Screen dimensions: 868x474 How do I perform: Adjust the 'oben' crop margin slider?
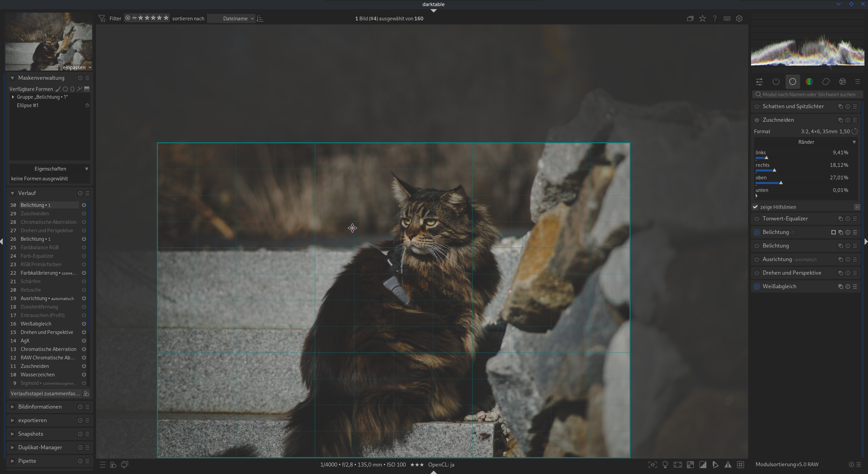tap(780, 183)
